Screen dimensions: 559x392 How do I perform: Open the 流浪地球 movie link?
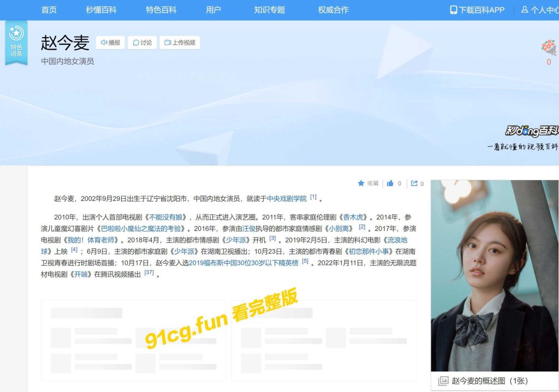397,240
